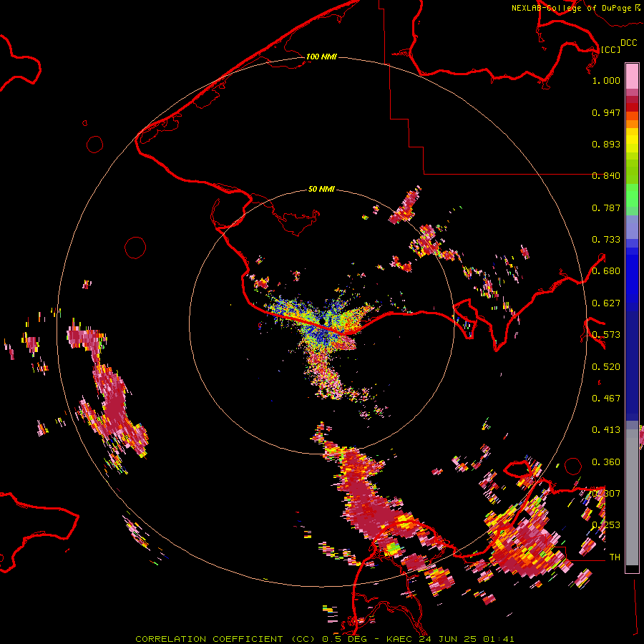The height and width of the screenshot is (644, 644).
Task: Click the NEXLAB-College of DuPage credit text
Action: click(x=571, y=8)
